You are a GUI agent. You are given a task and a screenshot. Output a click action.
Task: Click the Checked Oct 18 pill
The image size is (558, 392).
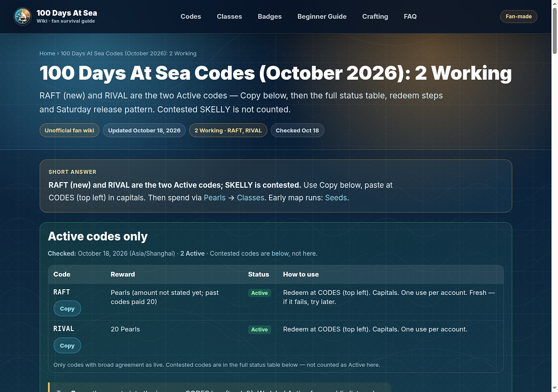coord(297,131)
